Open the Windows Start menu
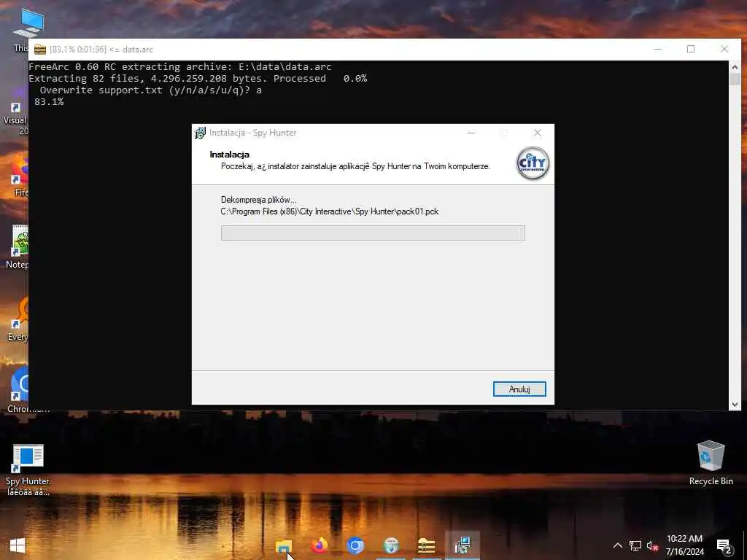This screenshot has height=560, width=747. coord(18,545)
